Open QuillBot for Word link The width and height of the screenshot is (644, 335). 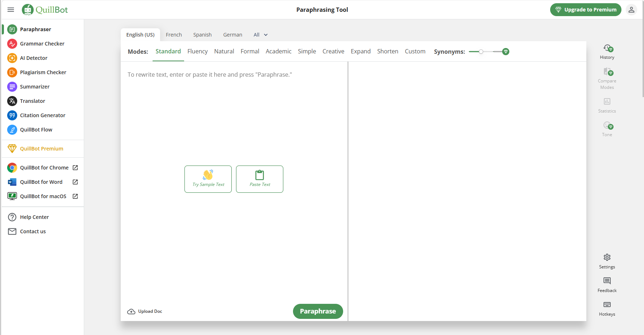click(x=43, y=182)
